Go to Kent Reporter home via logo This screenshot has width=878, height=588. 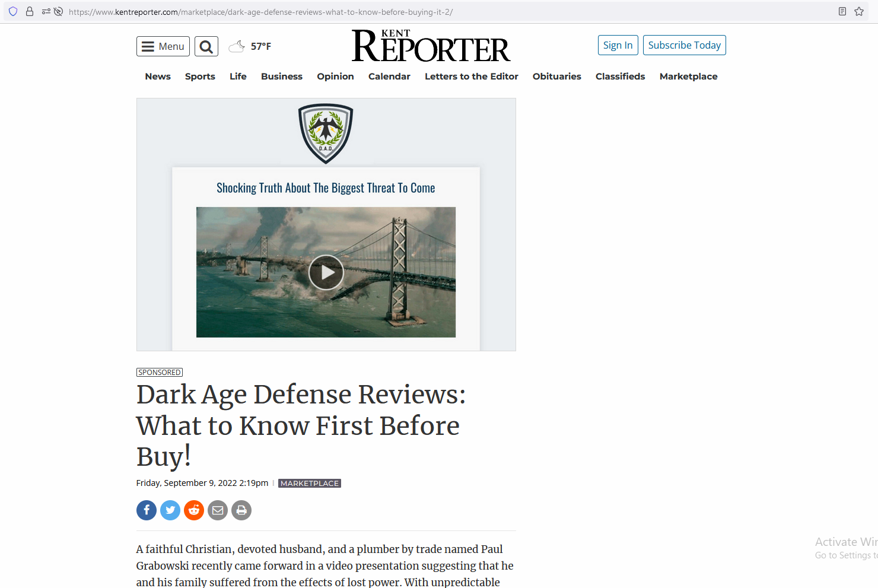click(x=431, y=46)
